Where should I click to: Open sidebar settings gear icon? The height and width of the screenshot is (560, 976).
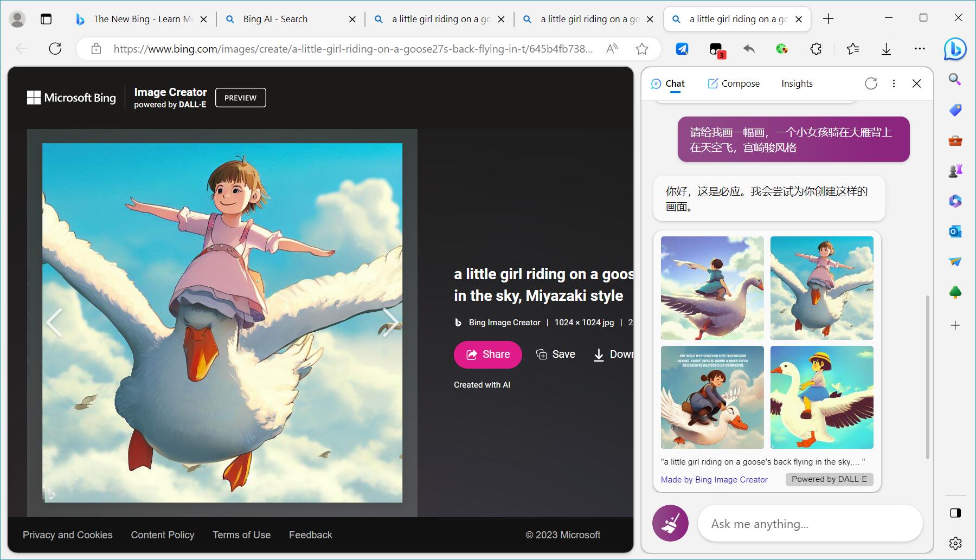click(x=955, y=543)
